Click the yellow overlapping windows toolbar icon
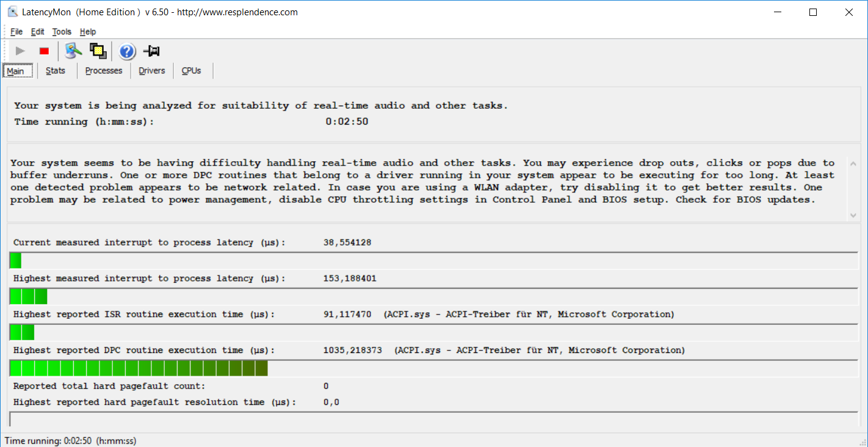 tap(98, 51)
